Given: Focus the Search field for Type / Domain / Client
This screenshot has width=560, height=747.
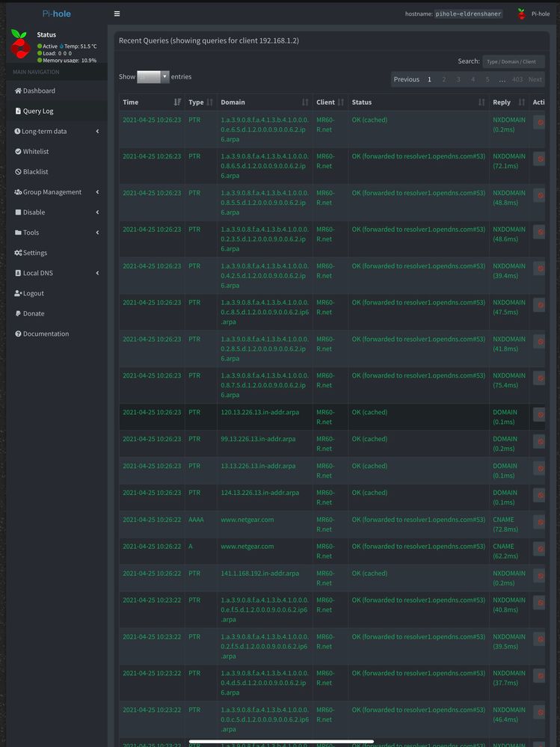Looking at the screenshot, I should pyautogui.click(x=514, y=61).
